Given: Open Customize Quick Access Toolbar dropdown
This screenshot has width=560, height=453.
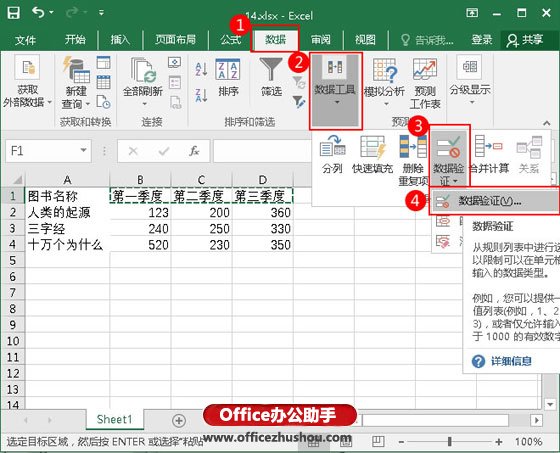Looking at the screenshot, I should (x=101, y=13).
